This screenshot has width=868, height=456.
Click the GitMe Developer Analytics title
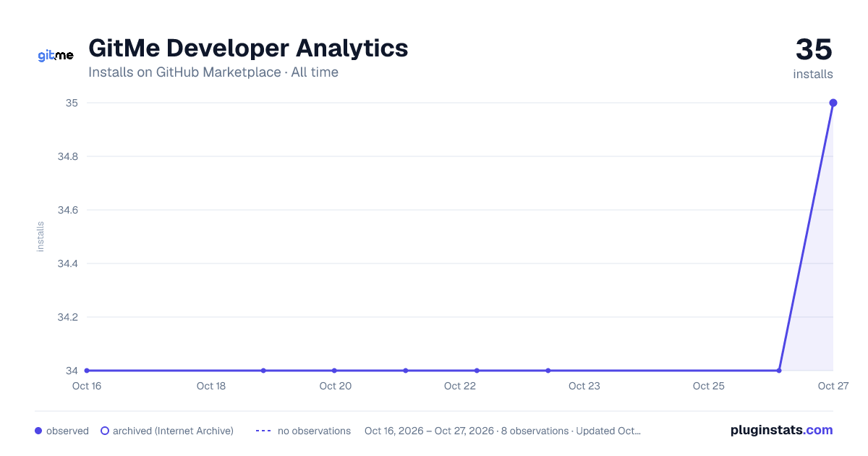tap(248, 48)
